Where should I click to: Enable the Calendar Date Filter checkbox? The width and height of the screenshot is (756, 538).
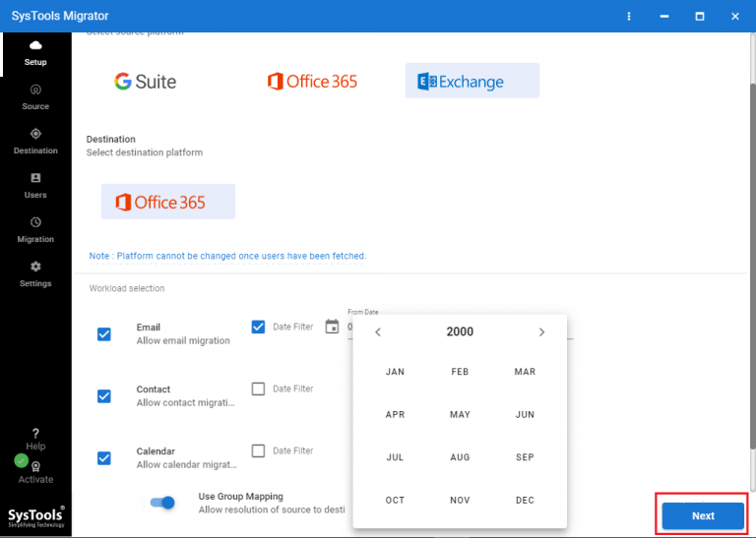(258, 450)
